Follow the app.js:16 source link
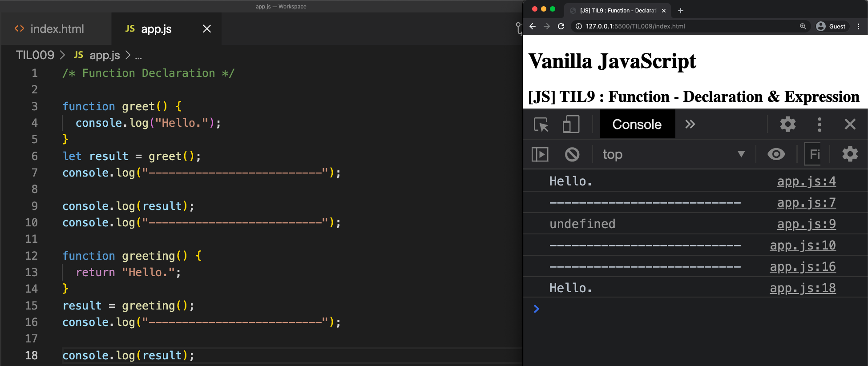The image size is (868, 366). pyautogui.click(x=803, y=267)
